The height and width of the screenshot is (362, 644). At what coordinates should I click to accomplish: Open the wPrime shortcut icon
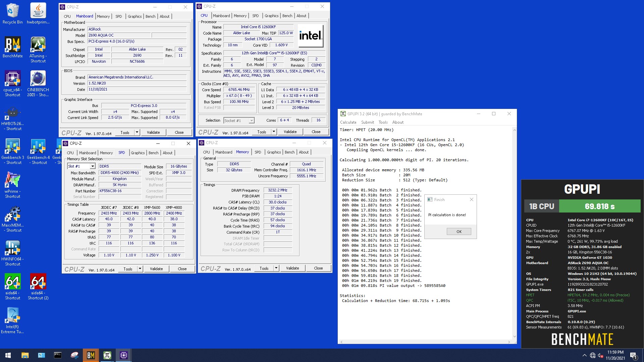coord(13,185)
